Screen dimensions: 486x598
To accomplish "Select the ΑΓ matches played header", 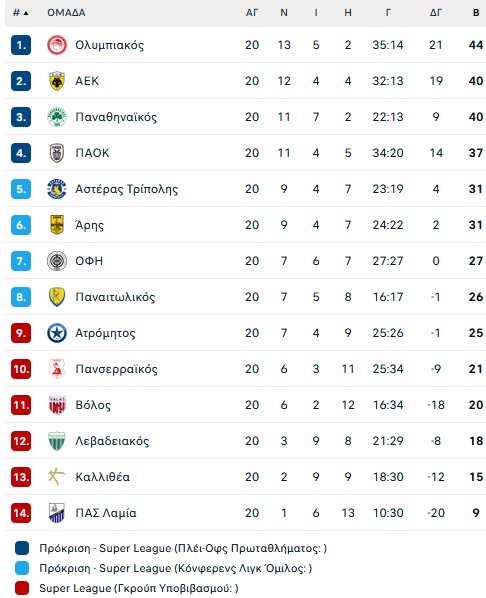I will 252,13.
